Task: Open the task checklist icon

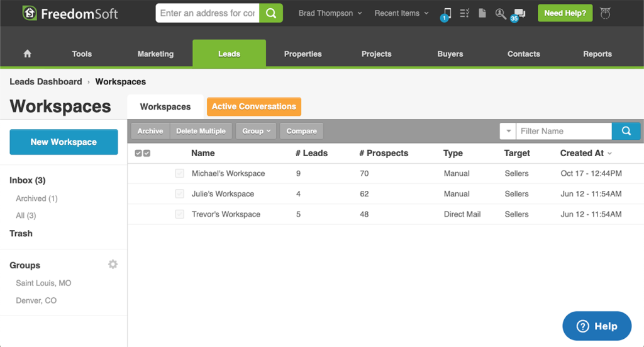Action: coord(465,13)
